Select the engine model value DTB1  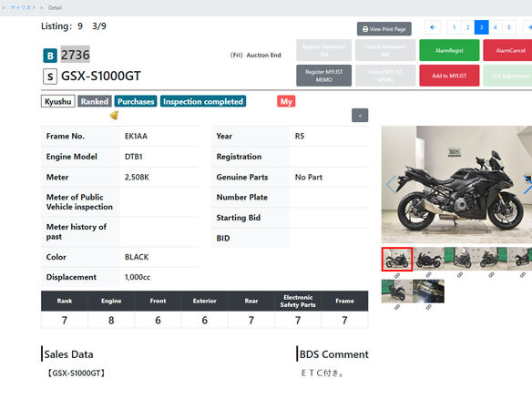point(134,157)
